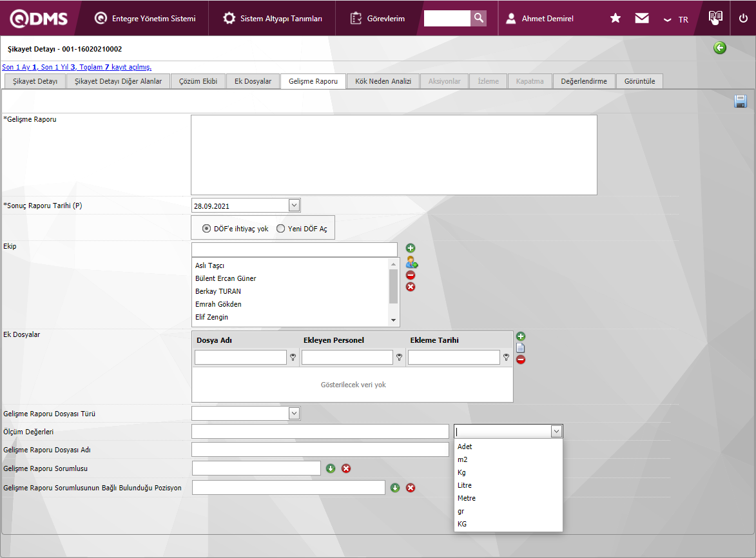This screenshot has height=558, width=756.
Task: Select the 'DÖF'e ihtiyaç yok' radio button
Action: click(206, 228)
